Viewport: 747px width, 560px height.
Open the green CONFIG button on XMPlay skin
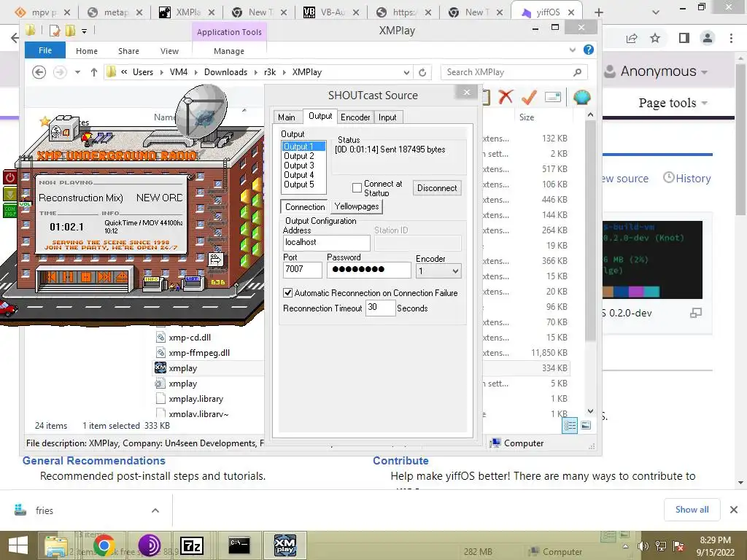tap(10, 211)
